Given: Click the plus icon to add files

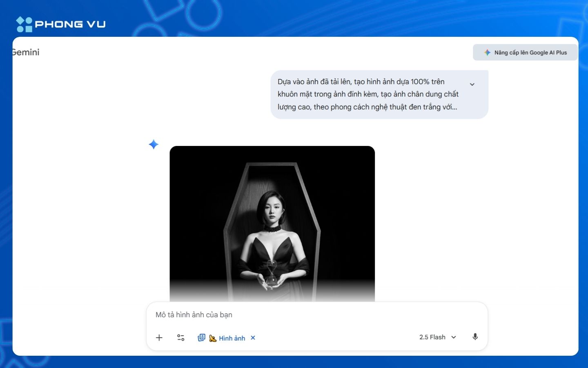Looking at the screenshot, I should coord(159,338).
